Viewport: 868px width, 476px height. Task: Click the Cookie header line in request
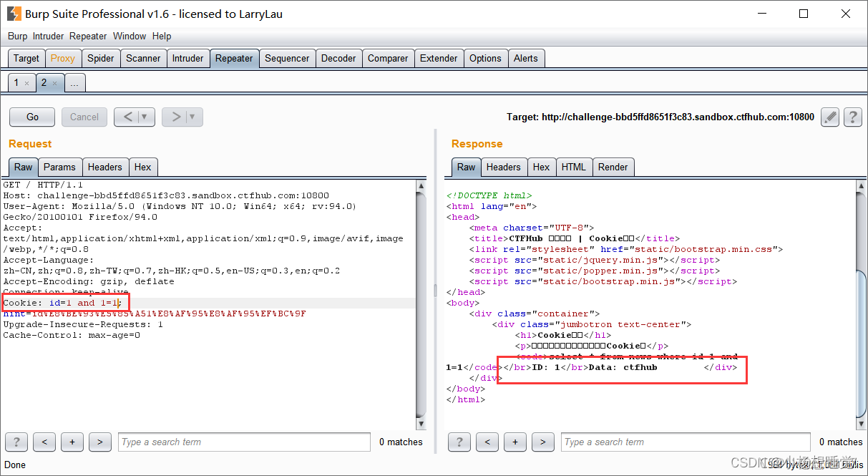pyautogui.click(x=63, y=303)
